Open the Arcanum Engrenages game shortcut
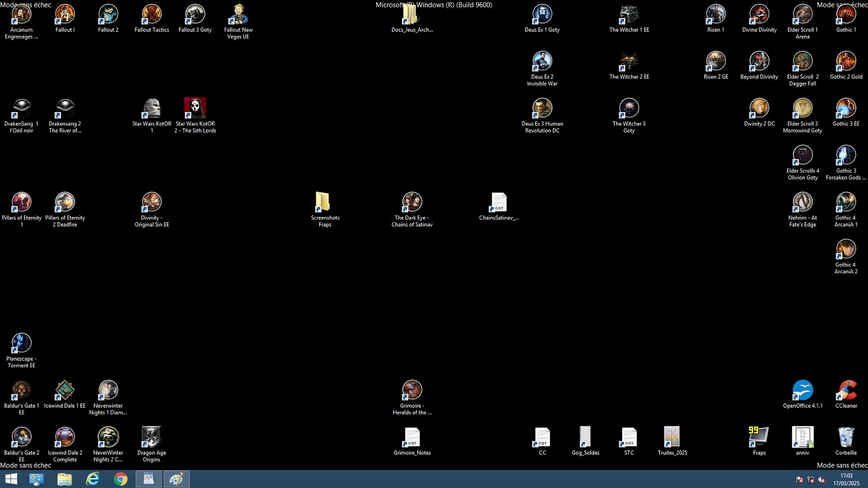This screenshot has width=868, height=488. pos(22,14)
